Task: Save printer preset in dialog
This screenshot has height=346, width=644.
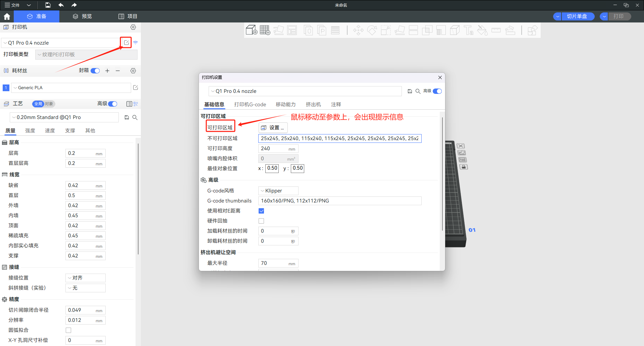Action: 410,91
